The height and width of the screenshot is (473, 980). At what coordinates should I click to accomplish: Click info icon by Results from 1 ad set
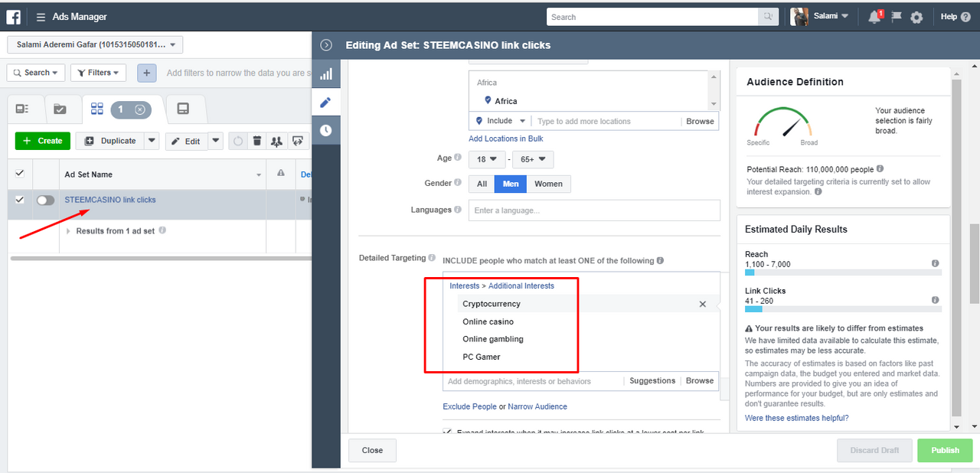162,230
